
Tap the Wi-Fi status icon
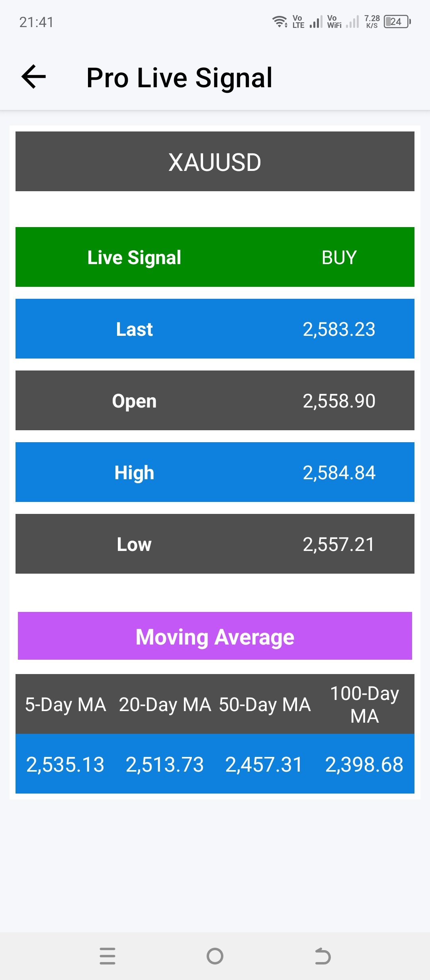click(x=280, y=22)
